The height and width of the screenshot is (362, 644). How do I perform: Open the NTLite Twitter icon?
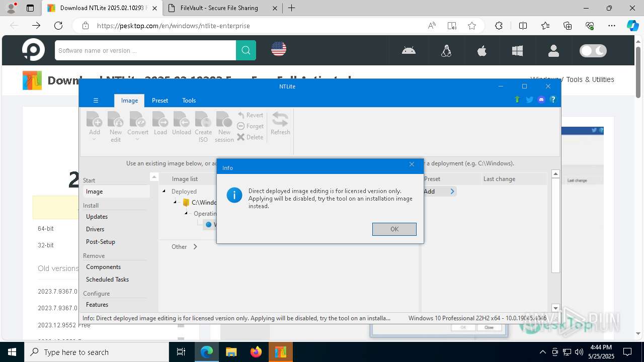[x=529, y=100]
